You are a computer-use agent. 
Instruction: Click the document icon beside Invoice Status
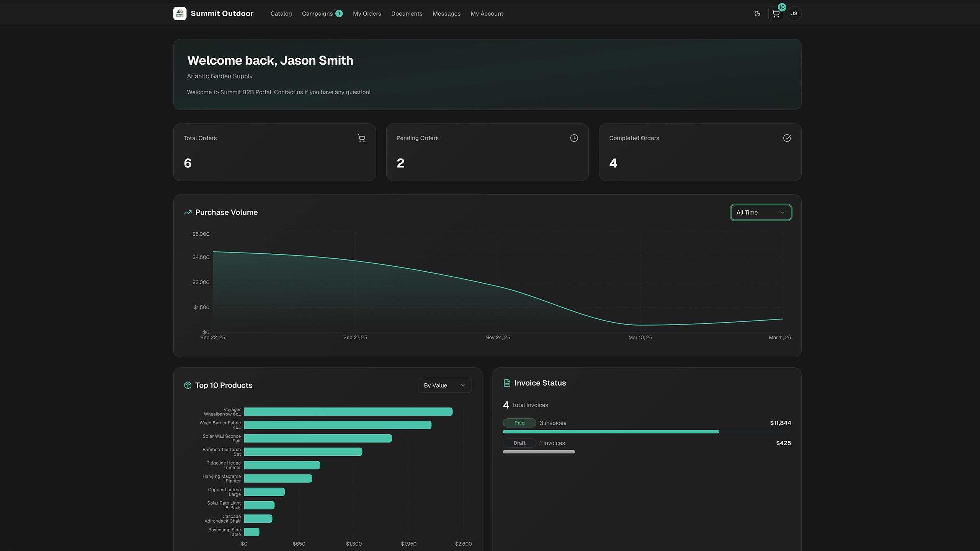(506, 383)
